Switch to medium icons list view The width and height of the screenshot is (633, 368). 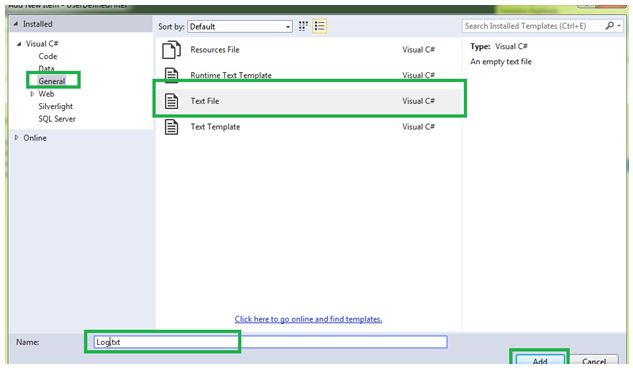320,26
